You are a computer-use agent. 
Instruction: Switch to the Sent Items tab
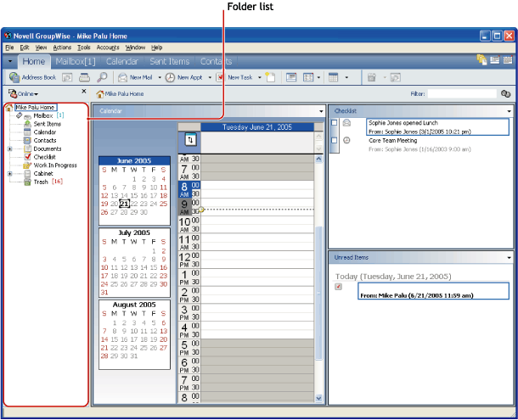[170, 61]
